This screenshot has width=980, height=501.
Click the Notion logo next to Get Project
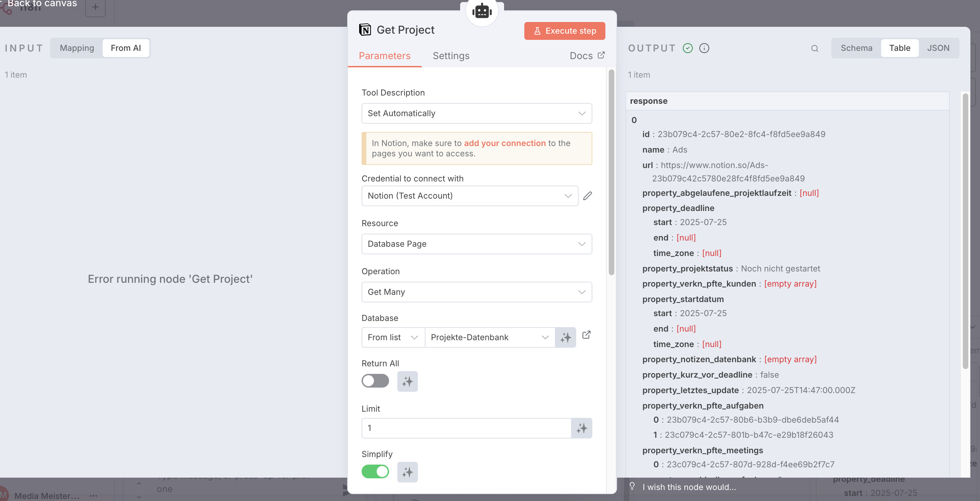tap(365, 30)
